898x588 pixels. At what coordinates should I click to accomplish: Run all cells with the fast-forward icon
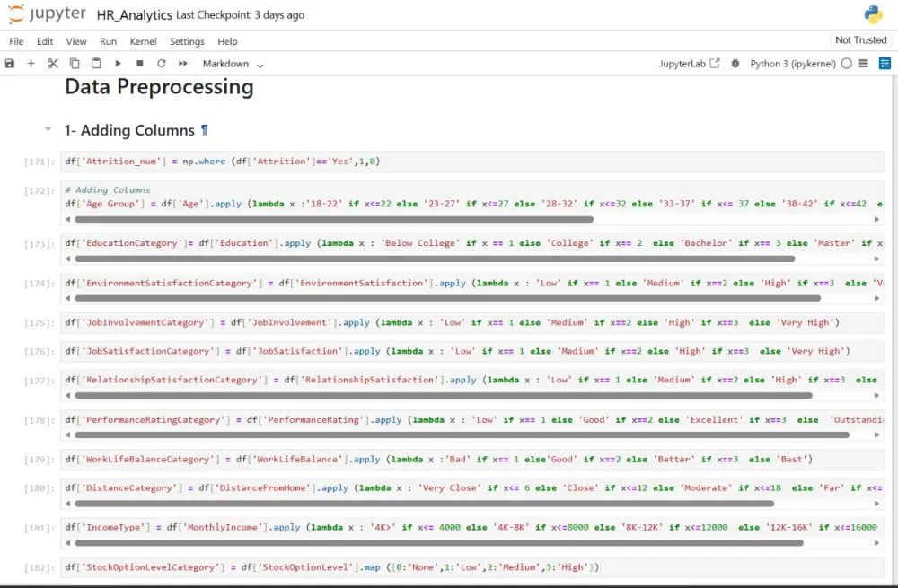tap(183, 63)
